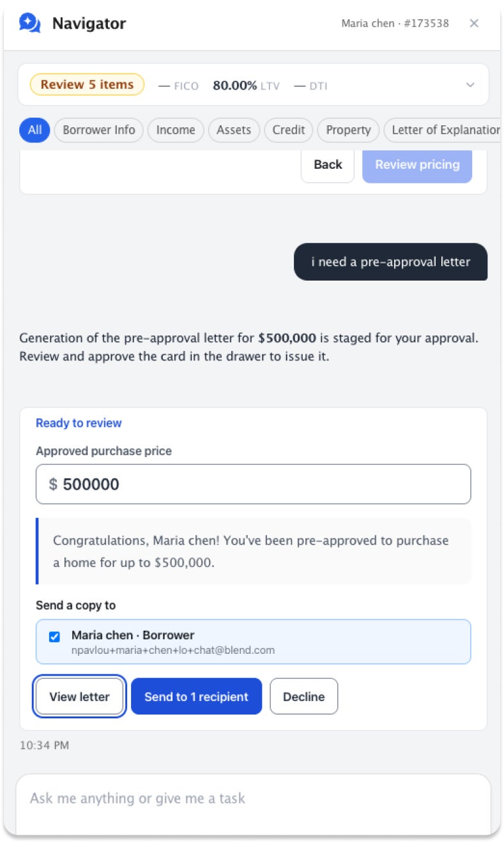The image size is (504, 843).
Task: Uncheck the Maria chen Borrower checkbox
Action: pyautogui.click(x=54, y=637)
